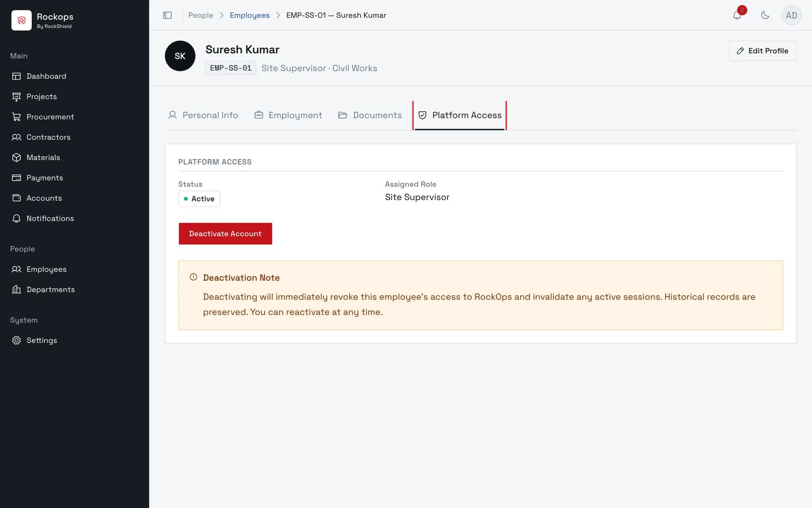Follow the Employees breadcrumb link
Viewport: 812px width, 508px height.
tap(250, 15)
